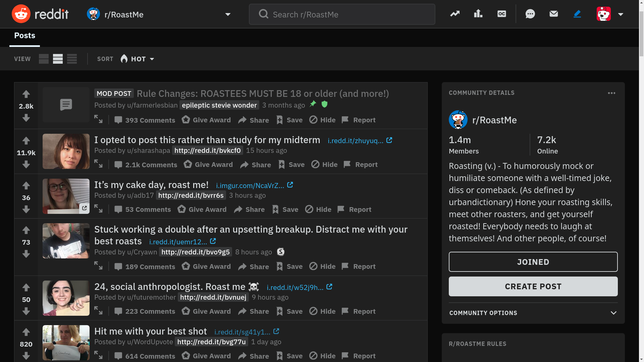Upvote the social anthropologist post
The width and height of the screenshot is (644, 362).
tap(26, 288)
